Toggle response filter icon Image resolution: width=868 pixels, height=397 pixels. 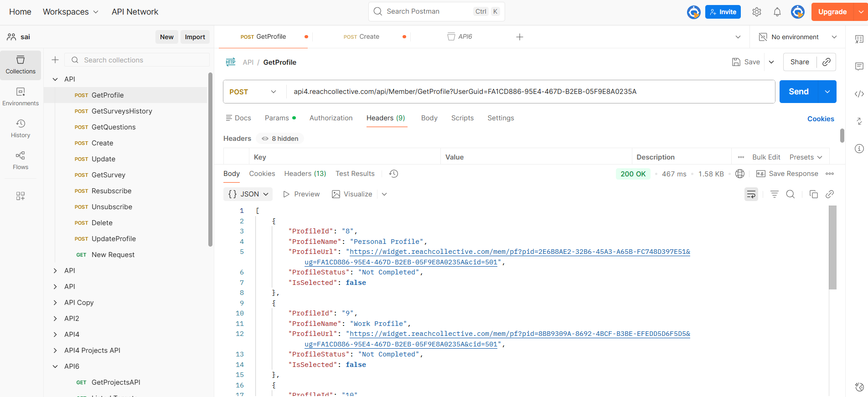pos(774,194)
